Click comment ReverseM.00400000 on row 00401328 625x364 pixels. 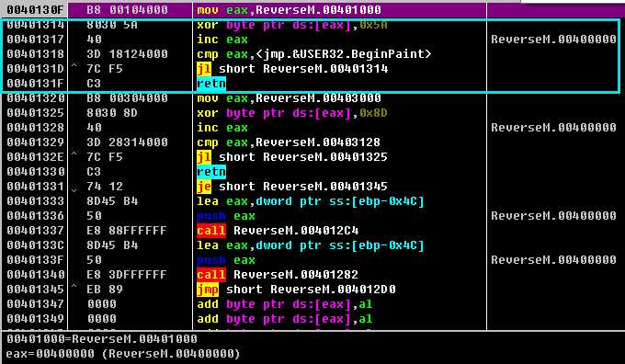[x=553, y=128]
